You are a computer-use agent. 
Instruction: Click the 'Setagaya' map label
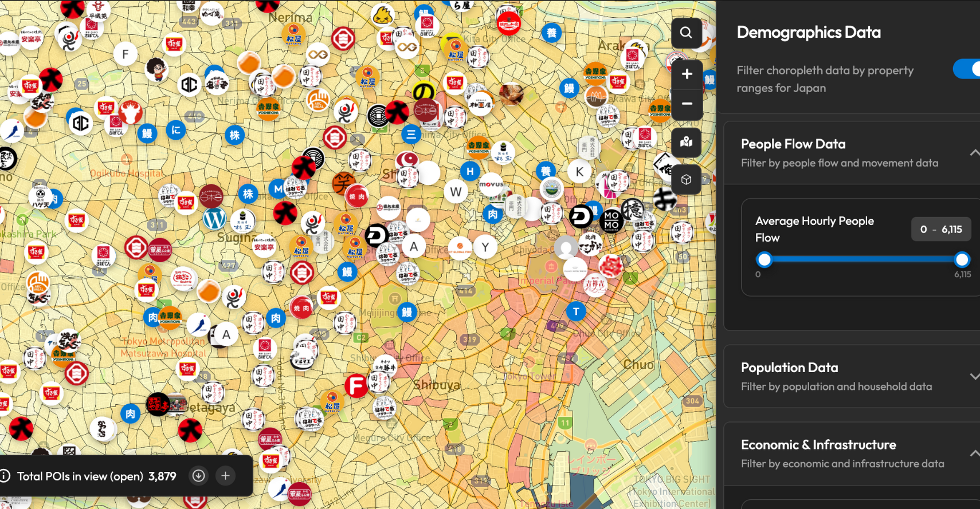click(x=211, y=408)
